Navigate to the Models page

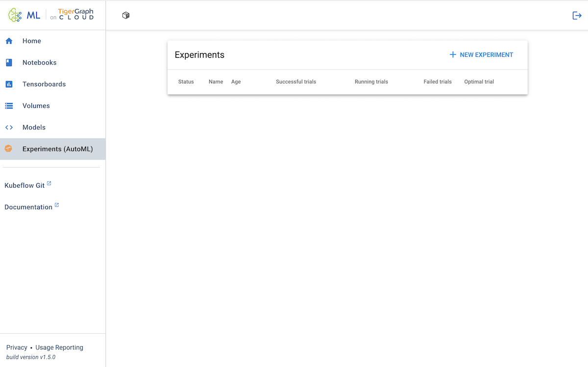click(x=34, y=127)
